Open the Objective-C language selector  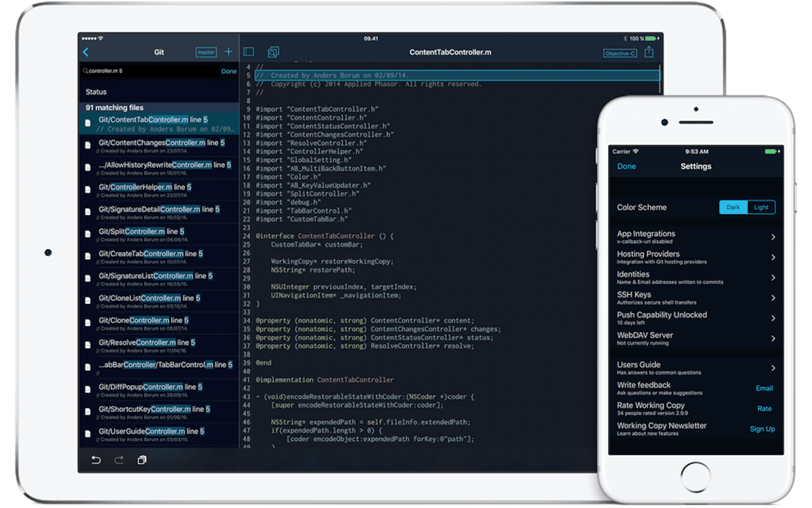point(620,54)
